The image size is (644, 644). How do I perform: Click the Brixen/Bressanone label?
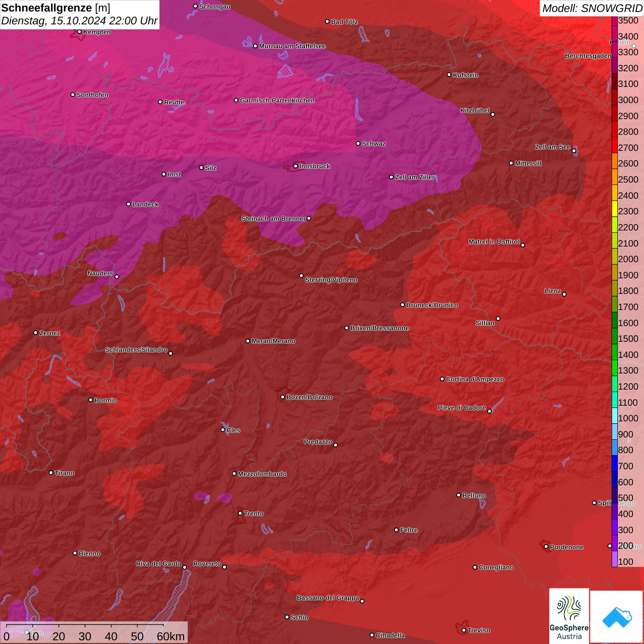379,328
